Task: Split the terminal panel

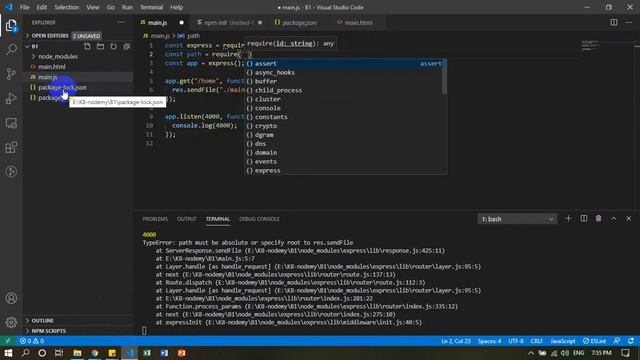Action: [x=584, y=219]
